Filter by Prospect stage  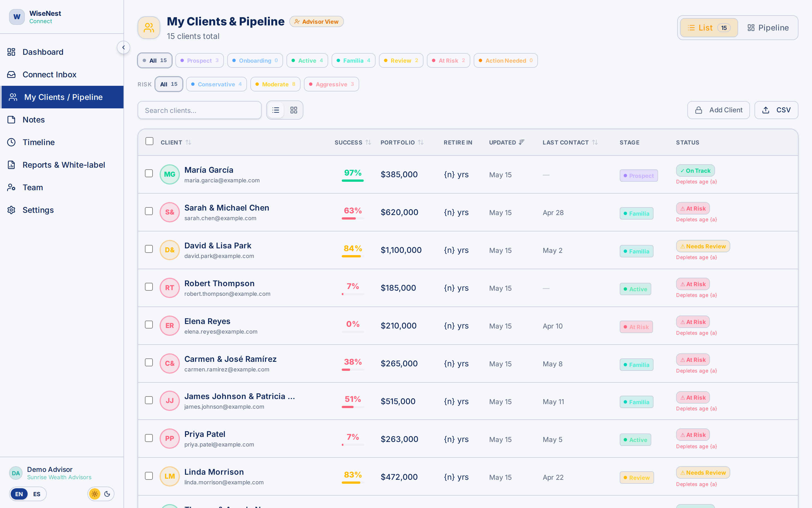[199, 60]
